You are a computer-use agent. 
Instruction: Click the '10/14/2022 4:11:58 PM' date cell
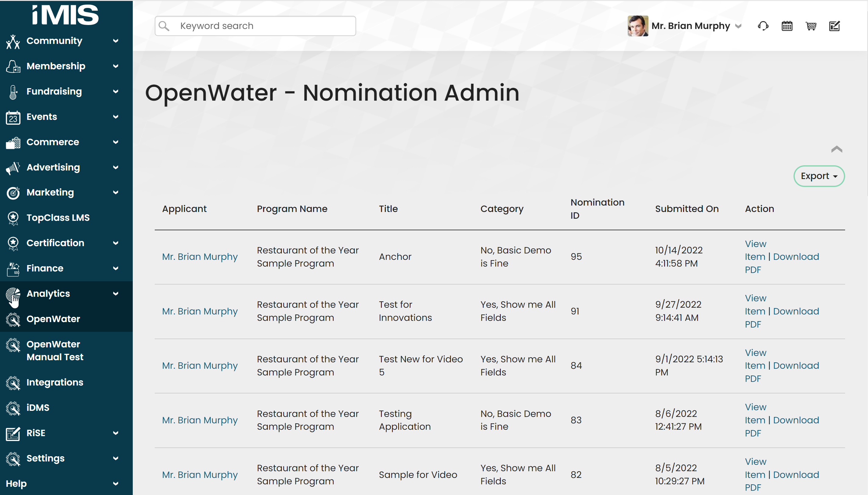678,257
